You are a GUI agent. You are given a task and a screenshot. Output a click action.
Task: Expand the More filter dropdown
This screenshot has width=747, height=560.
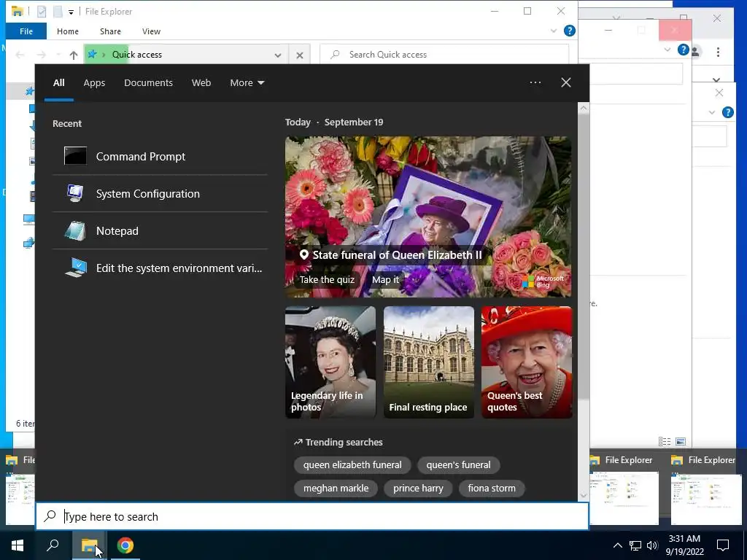247,83
